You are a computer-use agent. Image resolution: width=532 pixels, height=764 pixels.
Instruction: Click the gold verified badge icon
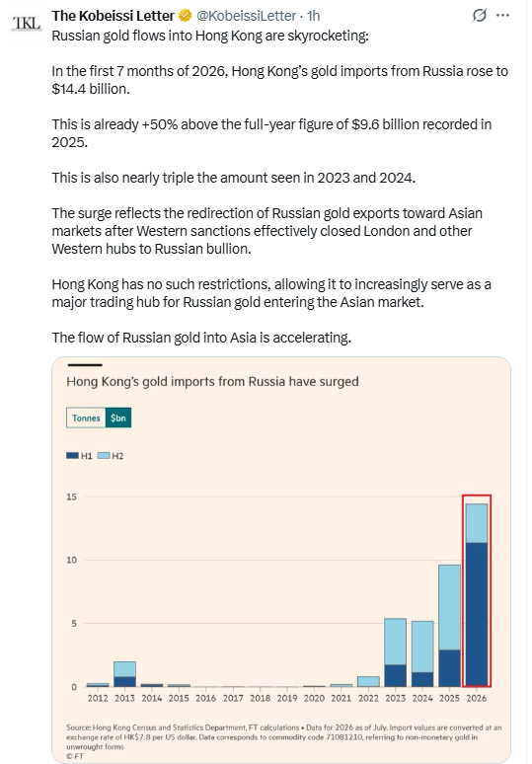coord(186,16)
